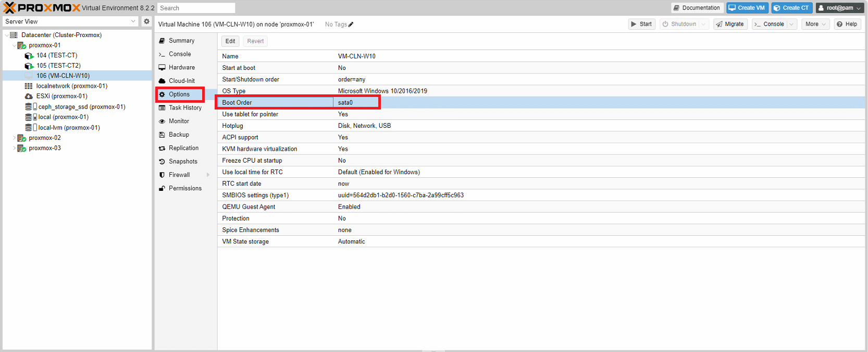Open the More dropdown menu
The image size is (868, 352).
click(x=815, y=24)
